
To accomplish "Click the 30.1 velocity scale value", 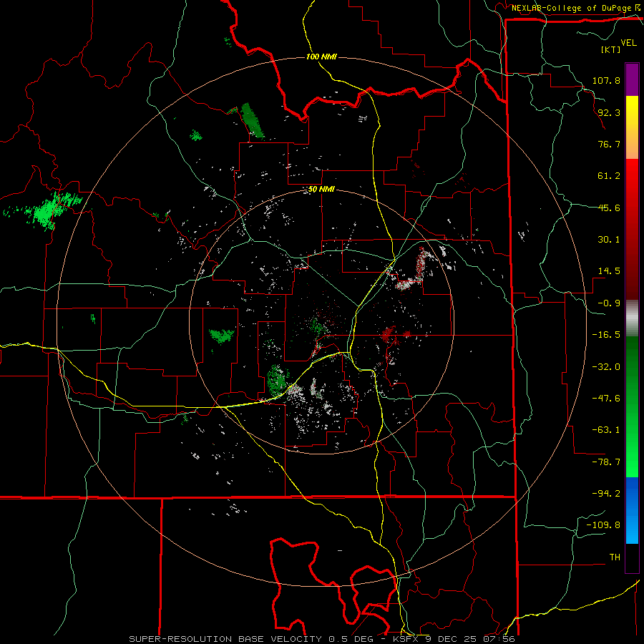I will [x=609, y=240].
